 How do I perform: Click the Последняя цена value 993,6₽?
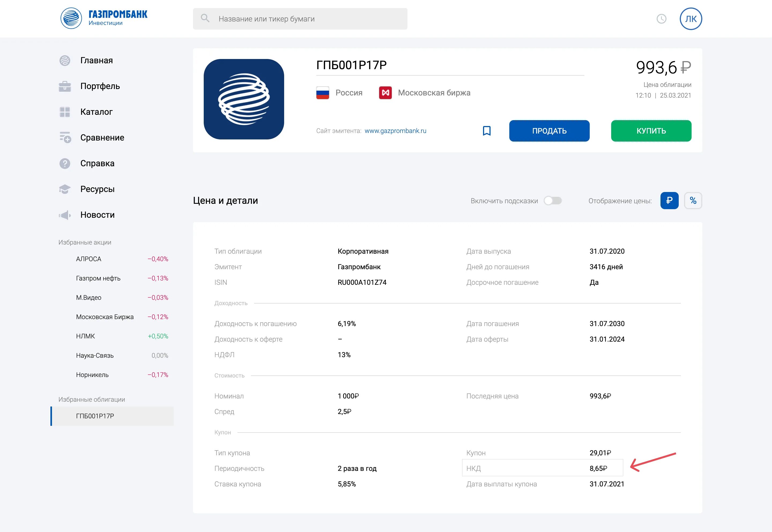pyautogui.click(x=600, y=396)
